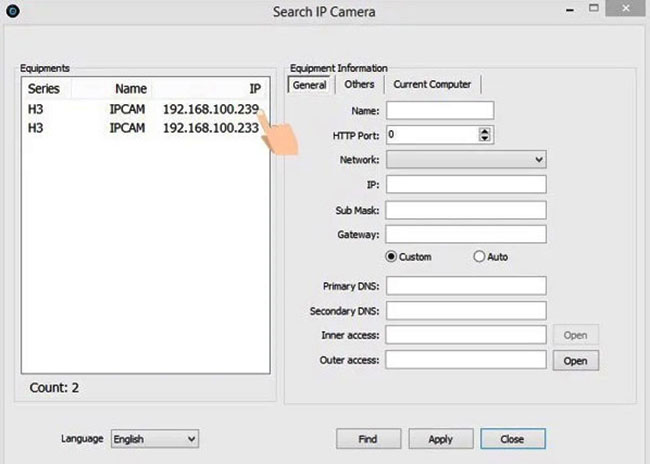This screenshot has width=650, height=464.
Task: Click the Primary DNS input field
Action: 466,286
